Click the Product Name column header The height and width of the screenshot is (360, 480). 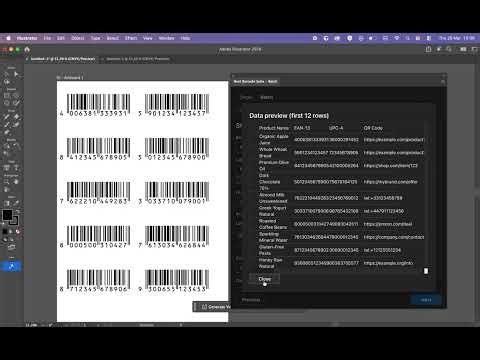tap(274, 128)
